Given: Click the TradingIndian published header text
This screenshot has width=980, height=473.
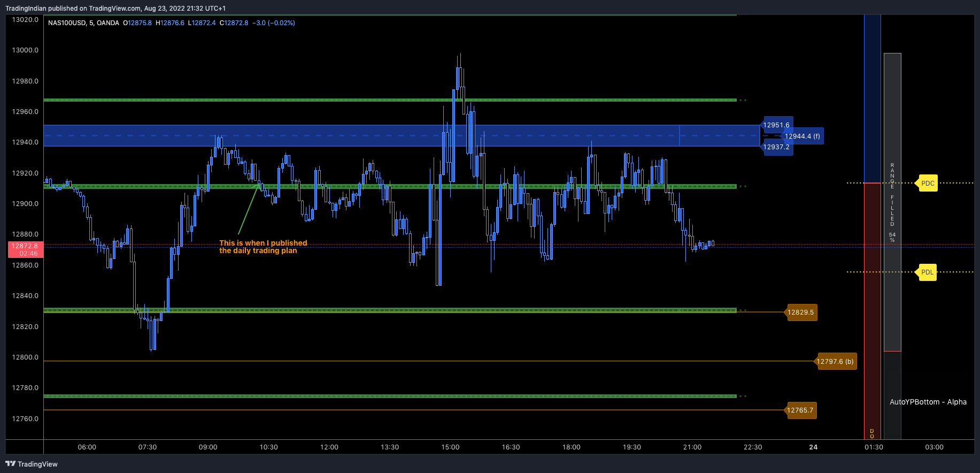Looking at the screenshot, I should point(115,9).
